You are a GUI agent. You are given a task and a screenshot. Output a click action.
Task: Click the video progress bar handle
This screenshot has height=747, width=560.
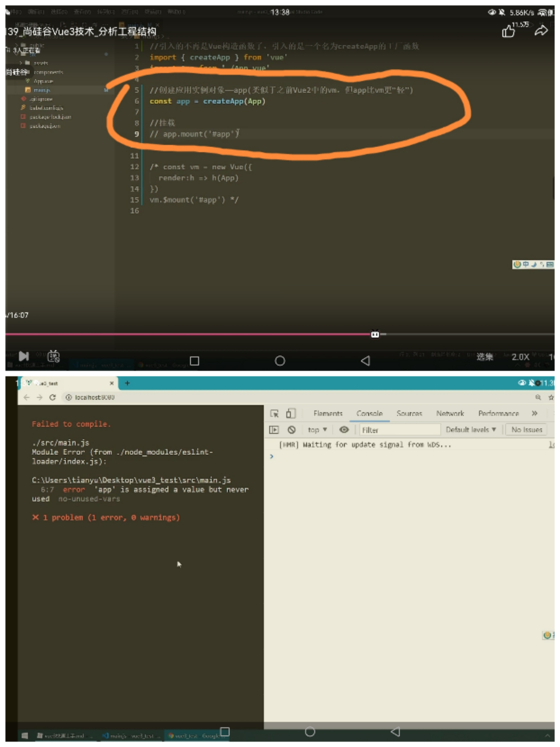click(375, 334)
